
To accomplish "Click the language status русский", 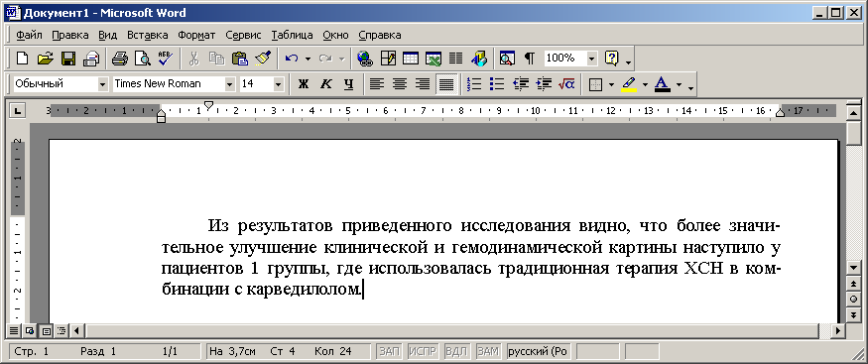I will (539, 351).
